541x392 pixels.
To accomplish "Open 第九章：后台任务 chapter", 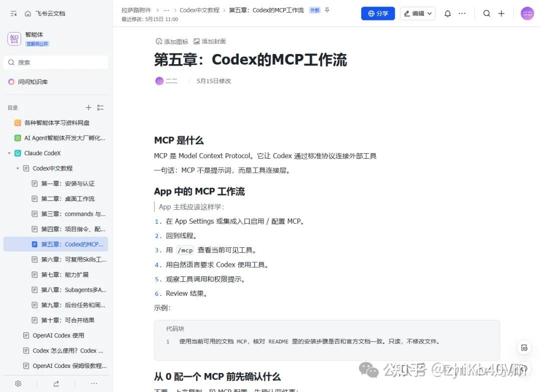I will (73, 305).
